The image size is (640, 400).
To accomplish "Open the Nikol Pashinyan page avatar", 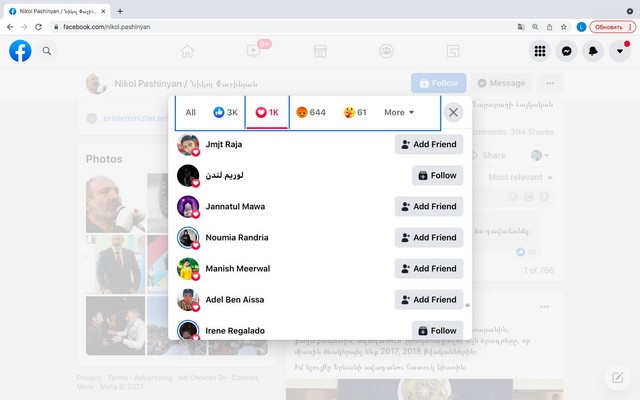I will click(96, 84).
